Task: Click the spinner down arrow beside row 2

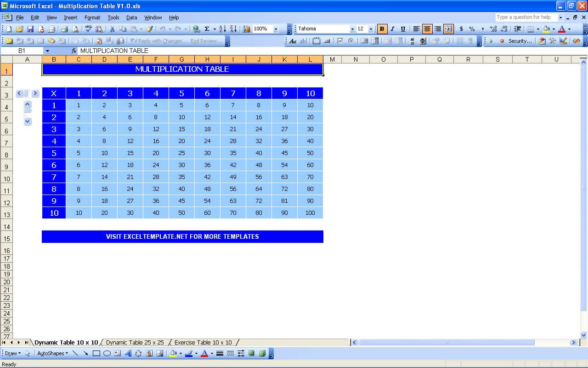Action: pos(27,121)
